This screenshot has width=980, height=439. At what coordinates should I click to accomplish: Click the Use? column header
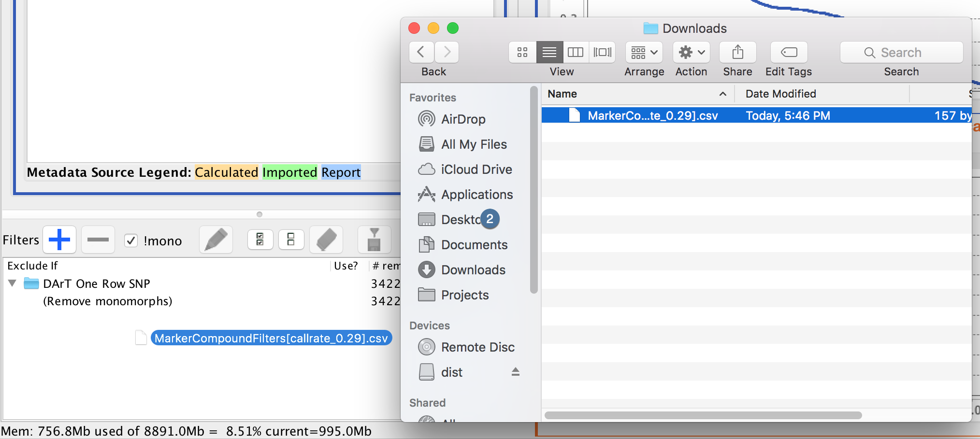(x=346, y=266)
